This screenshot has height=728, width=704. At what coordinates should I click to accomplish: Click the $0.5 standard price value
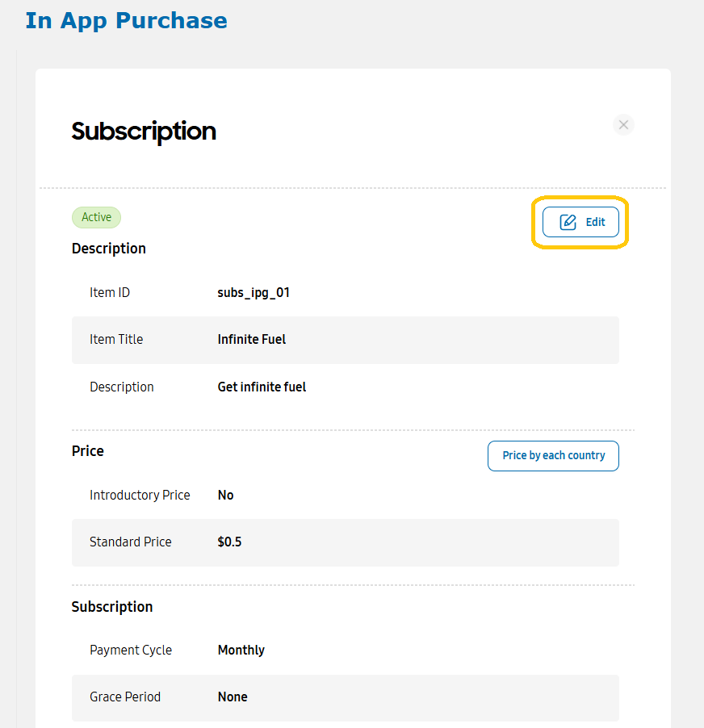[229, 542]
